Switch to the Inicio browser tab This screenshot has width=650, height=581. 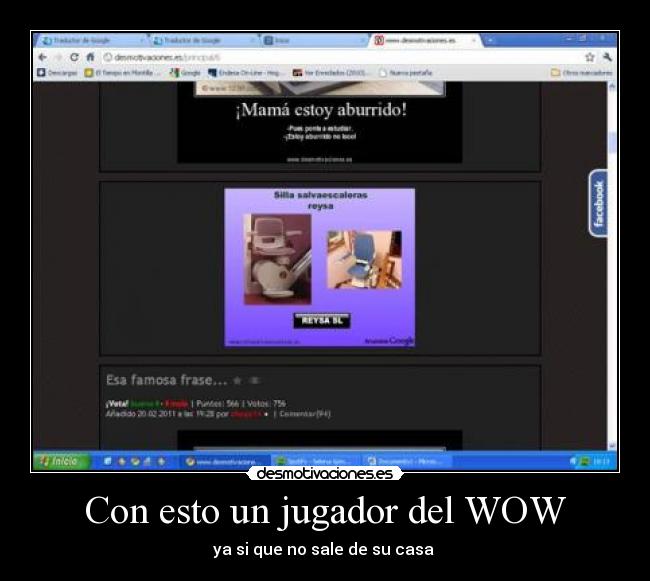click(x=313, y=40)
